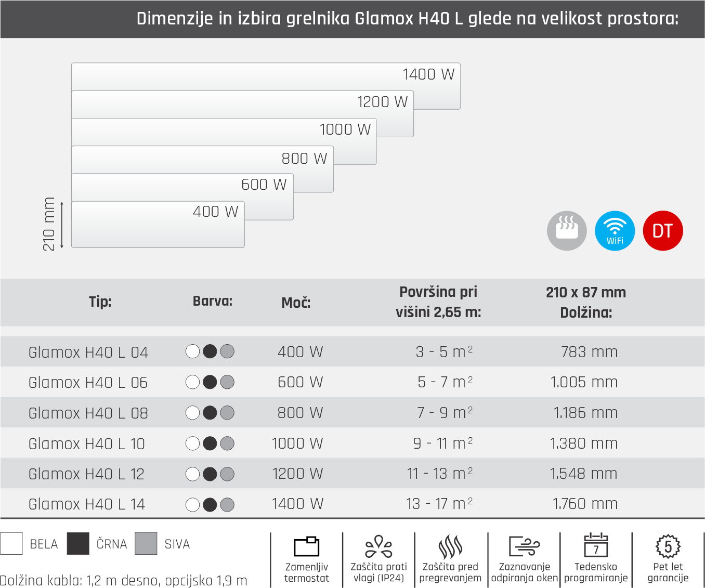Viewport: 705px width, 588px height.
Task: Pick white color for Glamox H40 L 04
Action: [193, 351]
